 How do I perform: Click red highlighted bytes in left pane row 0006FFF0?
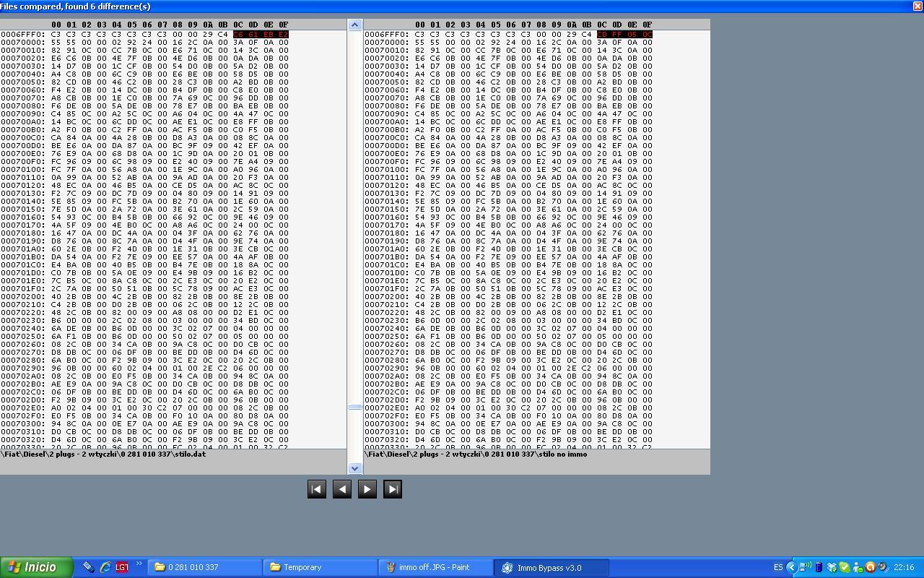point(261,34)
